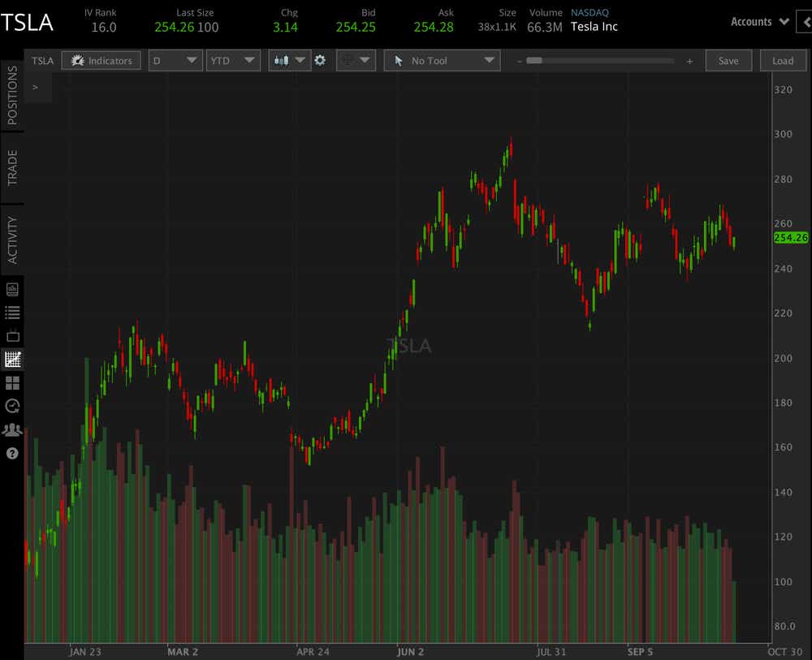Click the Help question mark icon
This screenshot has height=660, width=812.
pos(12,453)
